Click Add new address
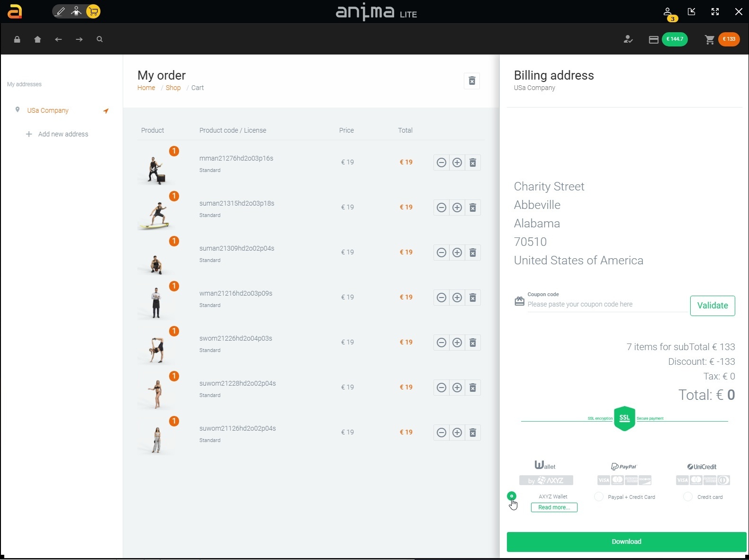This screenshot has width=749, height=560. [x=57, y=134]
